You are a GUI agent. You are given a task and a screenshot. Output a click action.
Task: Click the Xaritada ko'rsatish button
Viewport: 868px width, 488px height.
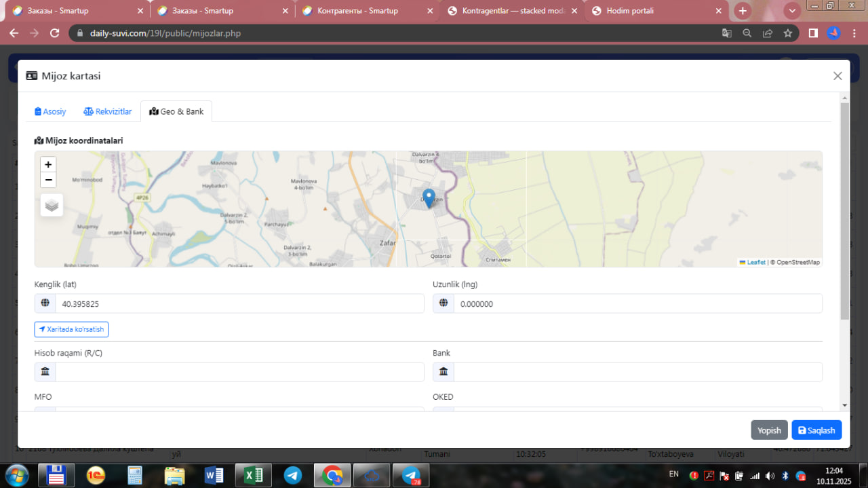pos(71,329)
